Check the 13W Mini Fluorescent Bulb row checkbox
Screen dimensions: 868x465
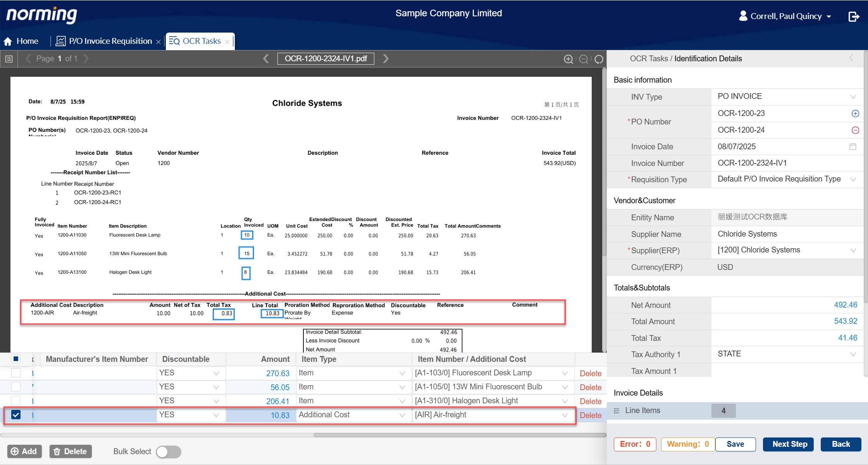pos(16,387)
